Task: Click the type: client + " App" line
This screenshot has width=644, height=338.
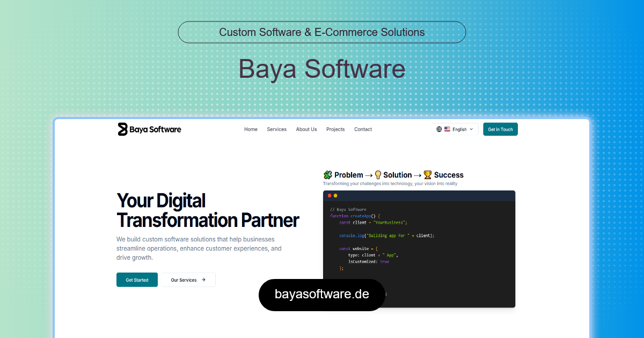Action: pyautogui.click(x=373, y=255)
